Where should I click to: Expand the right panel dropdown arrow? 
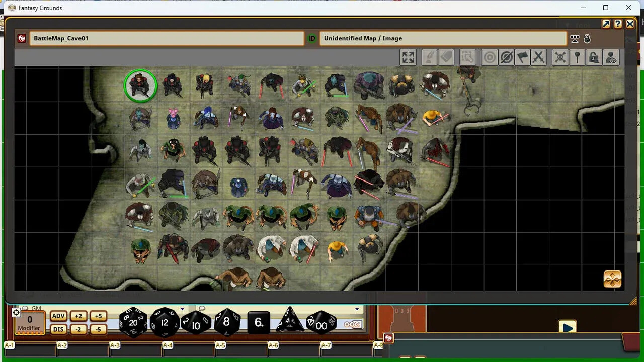pos(357,310)
